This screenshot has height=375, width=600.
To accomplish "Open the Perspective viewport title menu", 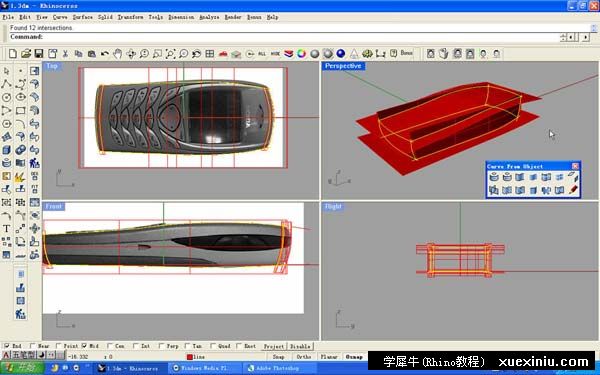I will click(343, 66).
